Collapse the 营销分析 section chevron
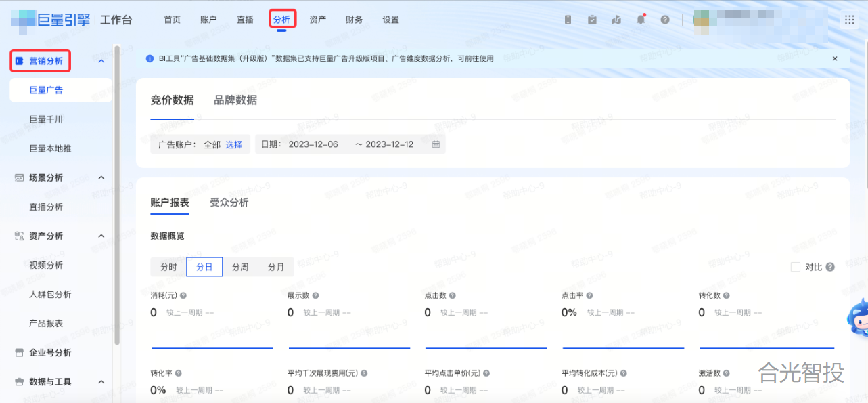The width and height of the screenshot is (868, 403). (101, 62)
